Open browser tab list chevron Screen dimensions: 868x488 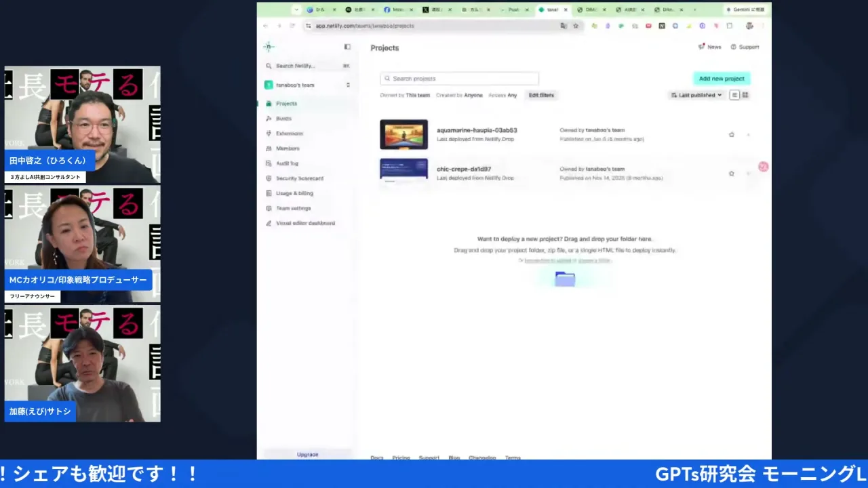(x=296, y=9)
